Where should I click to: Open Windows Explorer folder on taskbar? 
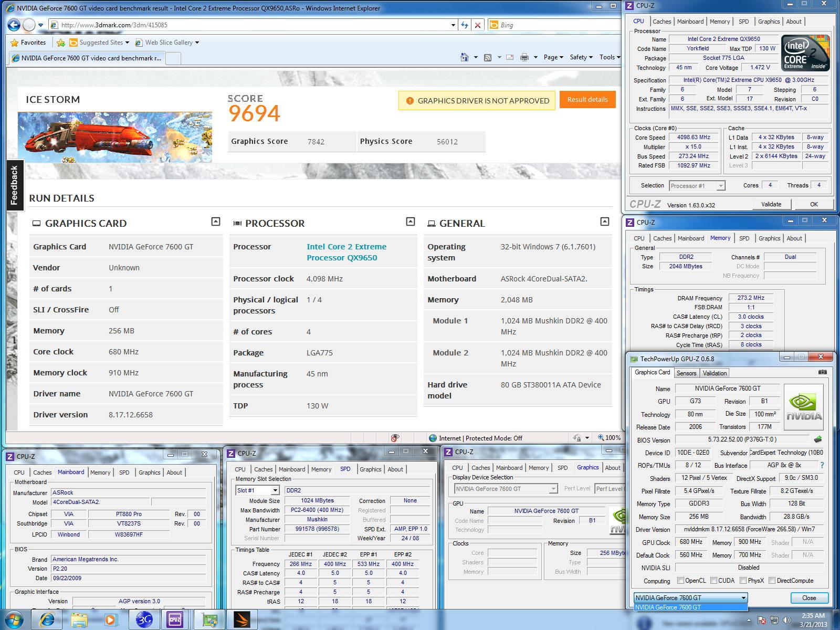click(79, 619)
